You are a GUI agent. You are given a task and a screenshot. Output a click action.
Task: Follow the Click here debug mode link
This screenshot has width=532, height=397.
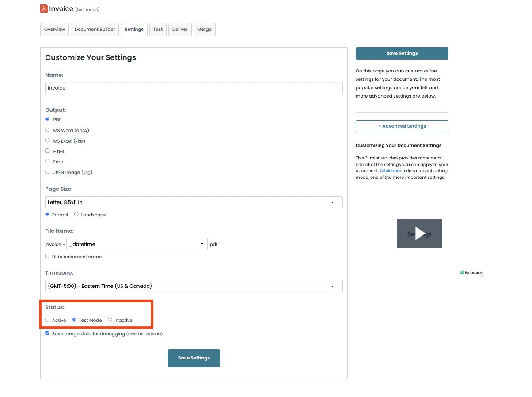(x=390, y=171)
